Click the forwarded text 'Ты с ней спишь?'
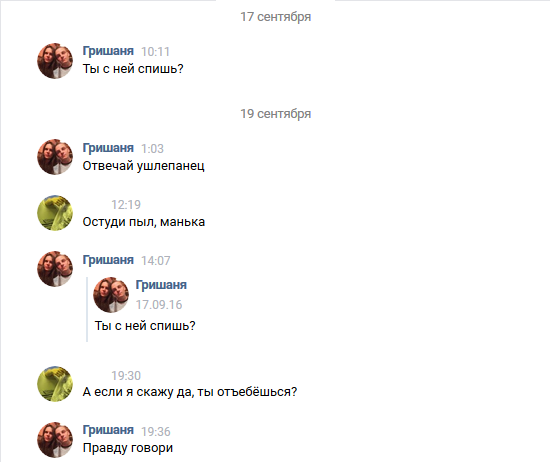 [145, 326]
